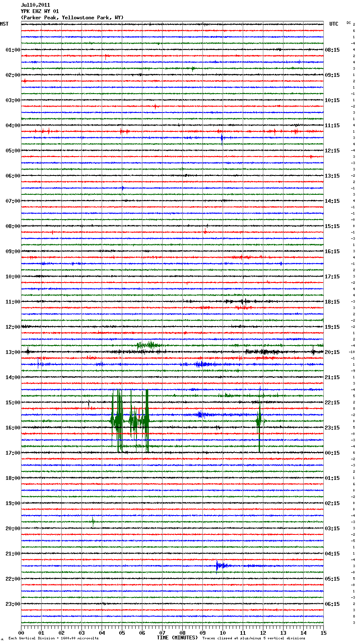Select the 07:00 MST hour label
The image size is (357, 644).
(x=13, y=201)
